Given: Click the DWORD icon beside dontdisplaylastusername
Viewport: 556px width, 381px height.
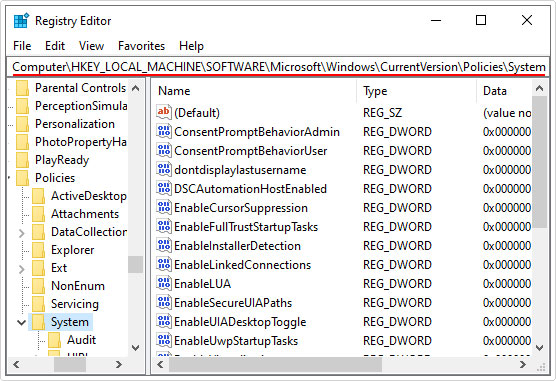Looking at the screenshot, I should pyautogui.click(x=163, y=169).
